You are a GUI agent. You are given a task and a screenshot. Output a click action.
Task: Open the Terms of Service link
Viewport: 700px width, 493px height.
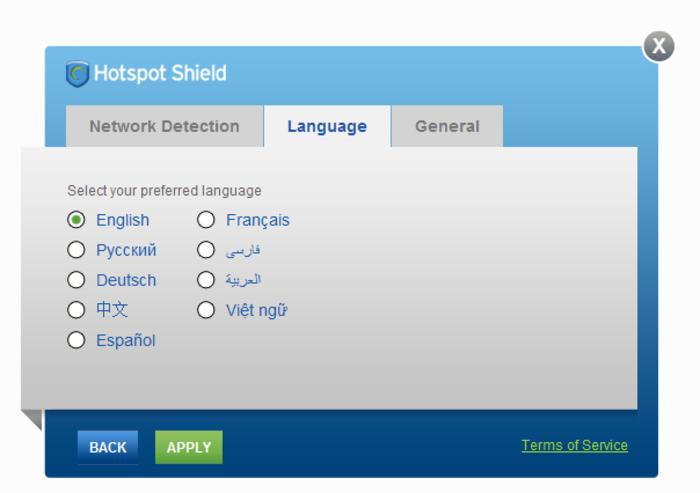pyautogui.click(x=575, y=445)
